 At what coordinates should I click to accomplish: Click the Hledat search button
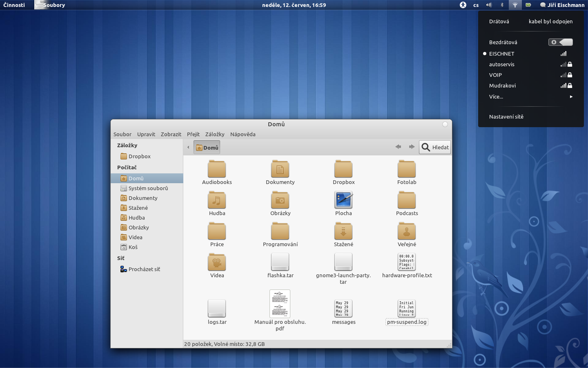click(x=435, y=147)
